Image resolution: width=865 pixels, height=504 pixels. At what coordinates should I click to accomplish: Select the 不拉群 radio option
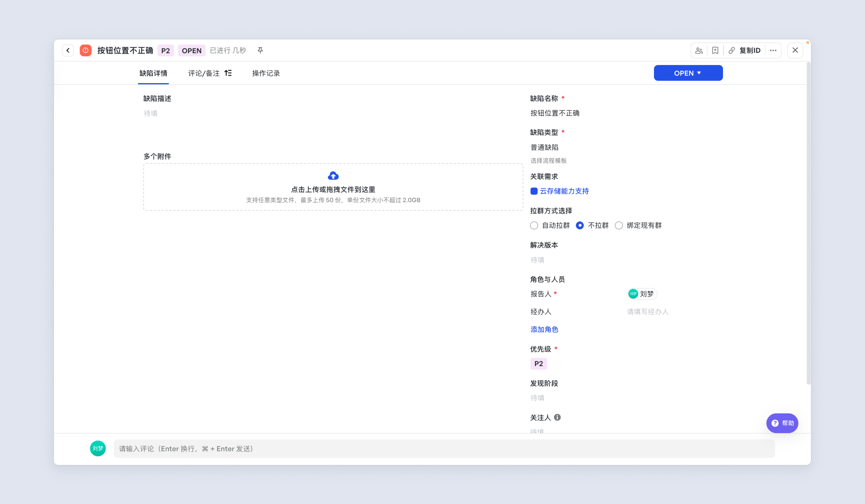(579, 225)
